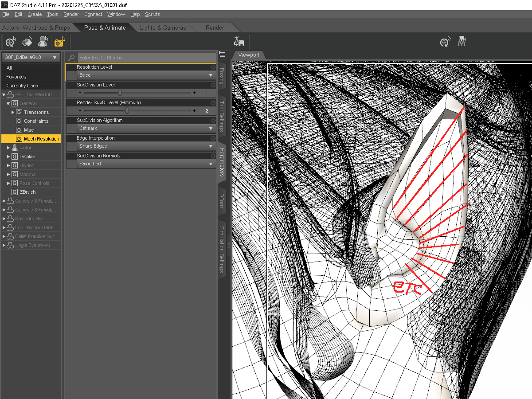The height and width of the screenshot is (399, 532).
Task: Open the Edit menu
Action: click(x=18, y=14)
